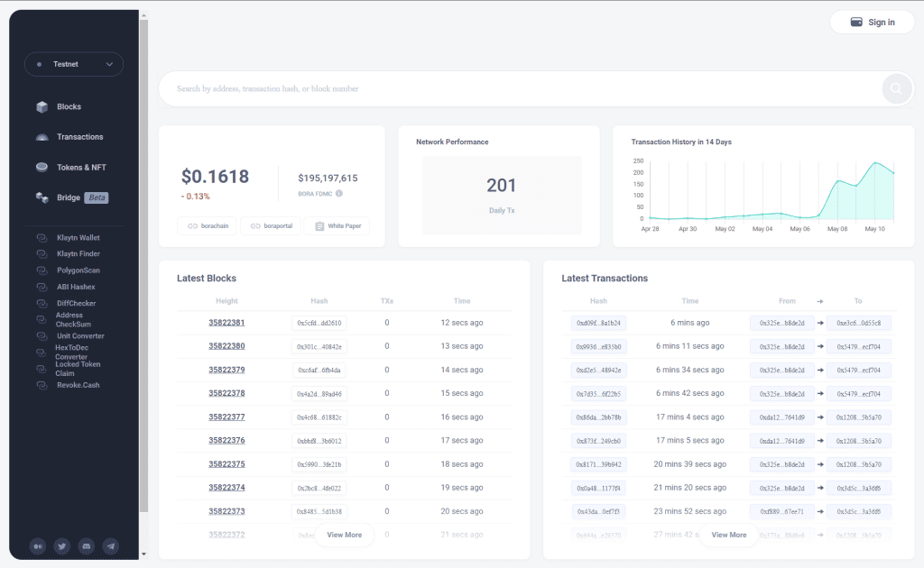Open the Telegram icon link

[111, 545]
